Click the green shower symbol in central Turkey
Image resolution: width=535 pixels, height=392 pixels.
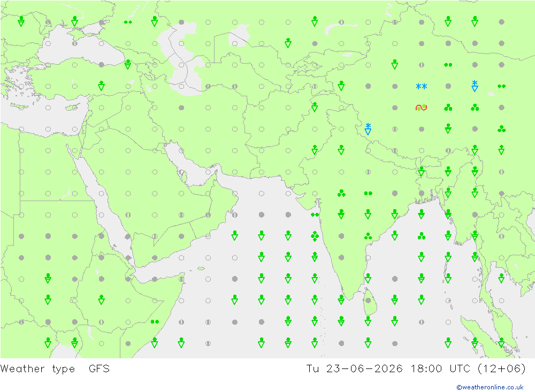tap(101, 86)
